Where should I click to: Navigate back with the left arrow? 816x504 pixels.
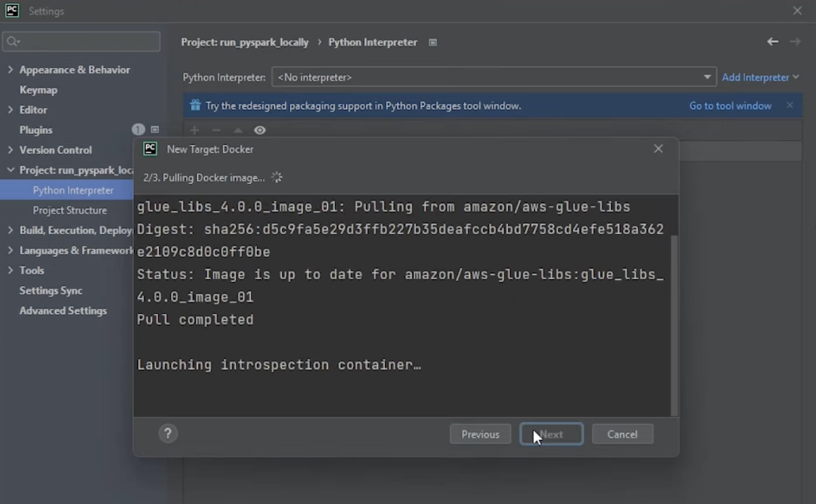click(772, 41)
